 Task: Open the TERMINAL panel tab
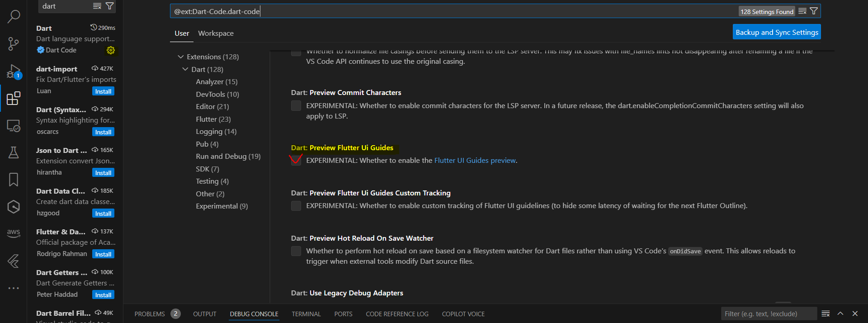click(306, 313)
